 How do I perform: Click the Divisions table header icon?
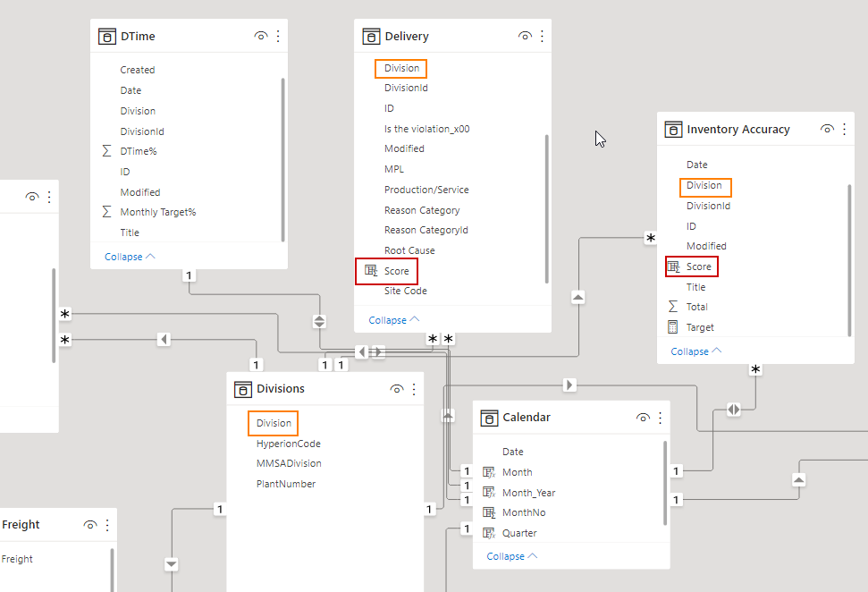(x=242, y=389)
